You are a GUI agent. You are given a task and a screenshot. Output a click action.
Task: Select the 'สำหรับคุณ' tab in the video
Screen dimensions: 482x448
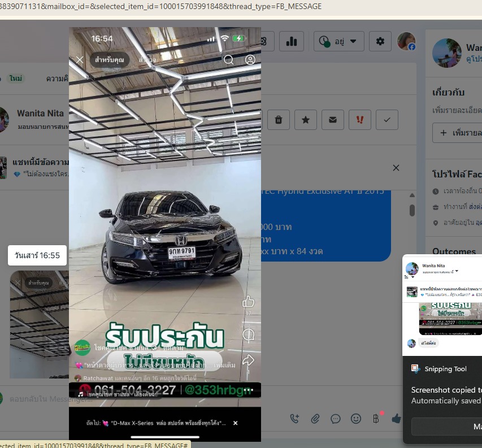(x=110, y=60)
